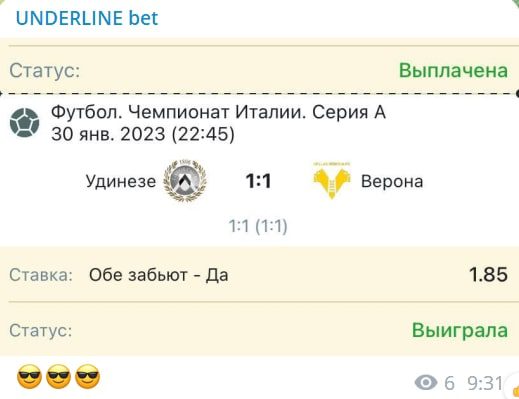Select the Udinese team crest
Viewport: 519px width, 399px height.
pos(185,181)
